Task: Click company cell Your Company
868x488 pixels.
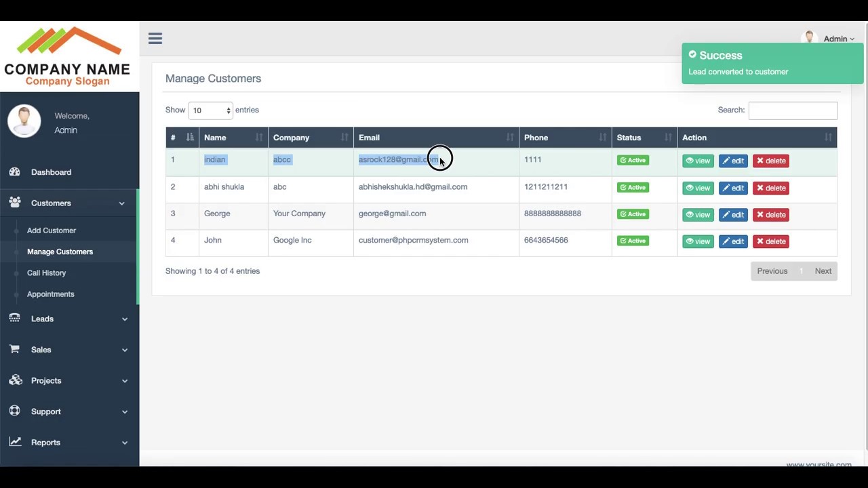Action: click(299, 213)
